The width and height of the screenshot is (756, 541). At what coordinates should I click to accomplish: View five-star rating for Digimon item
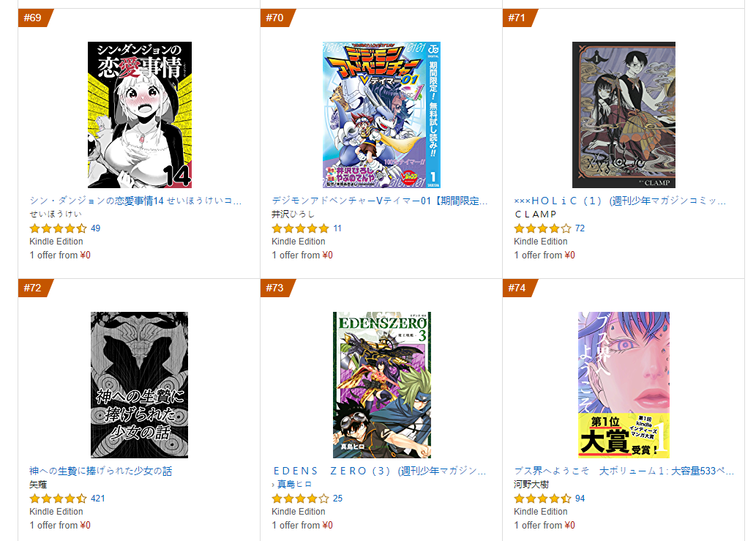(300, 228)
